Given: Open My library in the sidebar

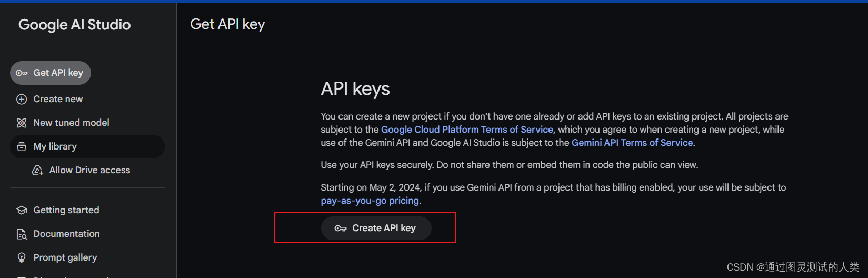Looking at the screenshot, I should pyautogui.click(x=87, y=146).
